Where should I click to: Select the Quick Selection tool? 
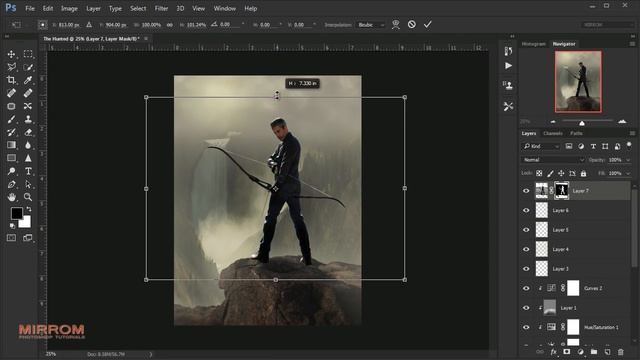(28, 67)
